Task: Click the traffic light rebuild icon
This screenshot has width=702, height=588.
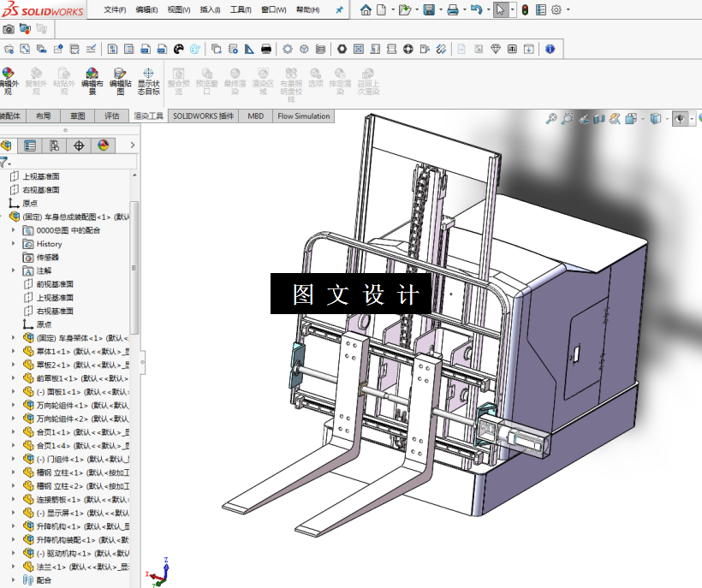Action: [x=525, y=10]
